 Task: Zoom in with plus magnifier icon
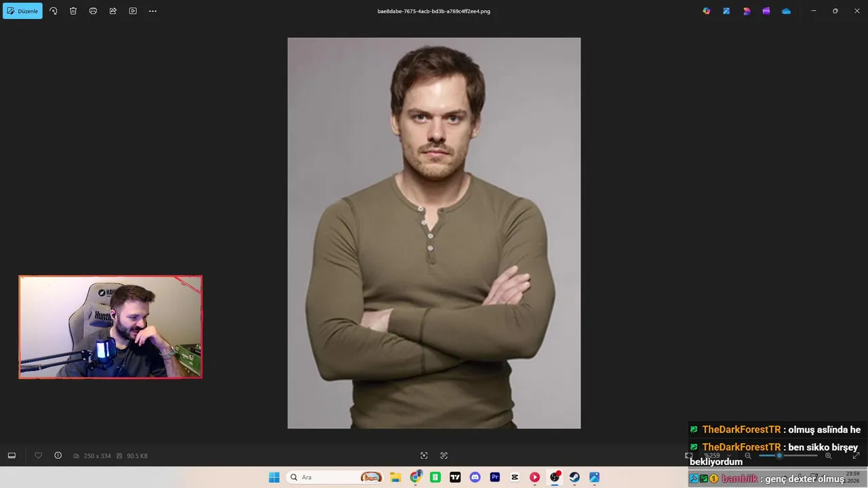pos(828,455)
